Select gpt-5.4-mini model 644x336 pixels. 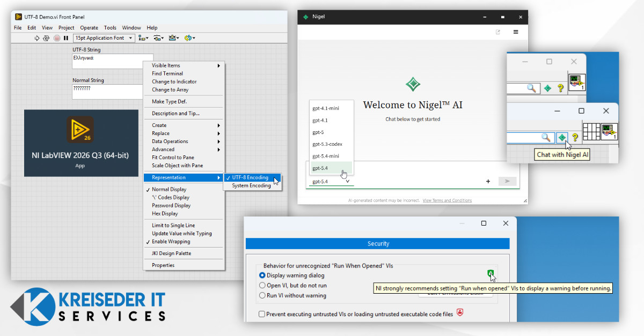(x=332, y=156)
